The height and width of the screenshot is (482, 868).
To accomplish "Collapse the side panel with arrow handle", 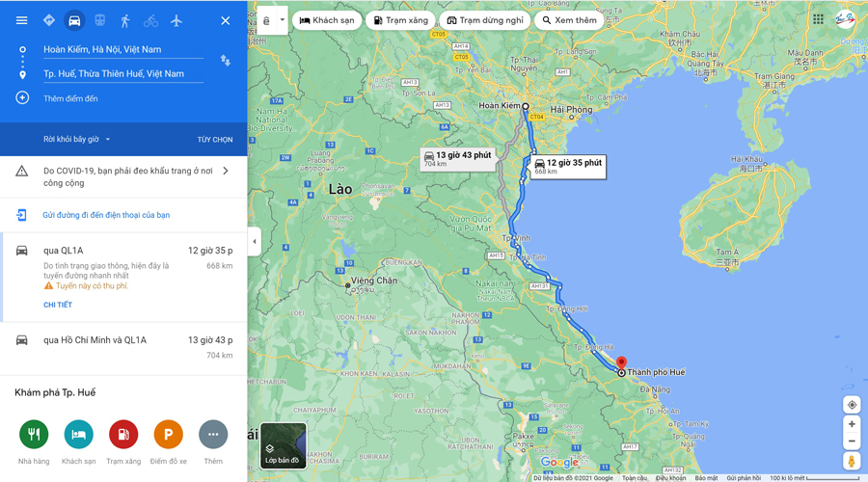I will 254,241.
